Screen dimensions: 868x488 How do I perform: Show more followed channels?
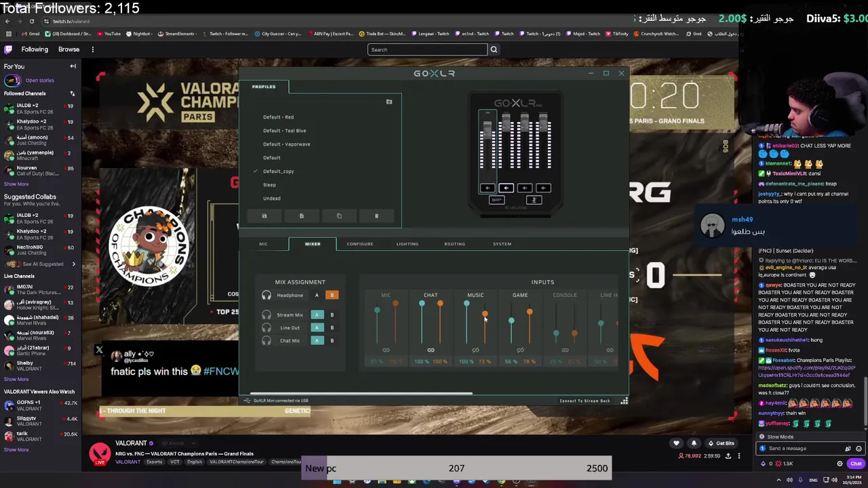(x=16, y=184)
